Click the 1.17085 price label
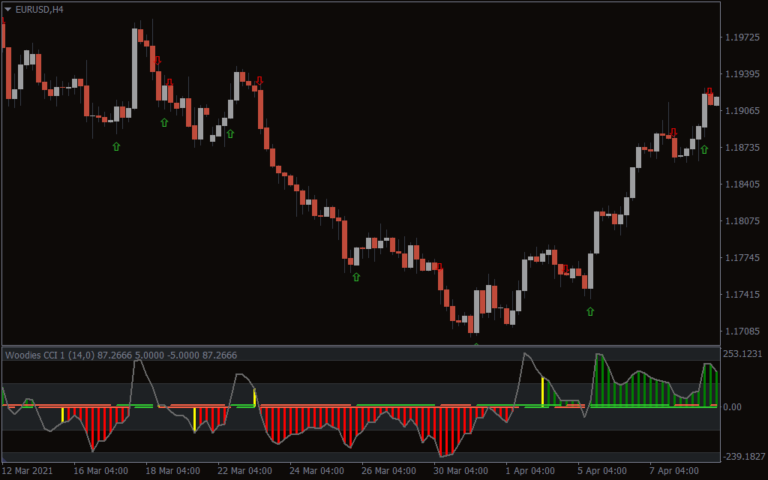 click(x=743, y=331)
